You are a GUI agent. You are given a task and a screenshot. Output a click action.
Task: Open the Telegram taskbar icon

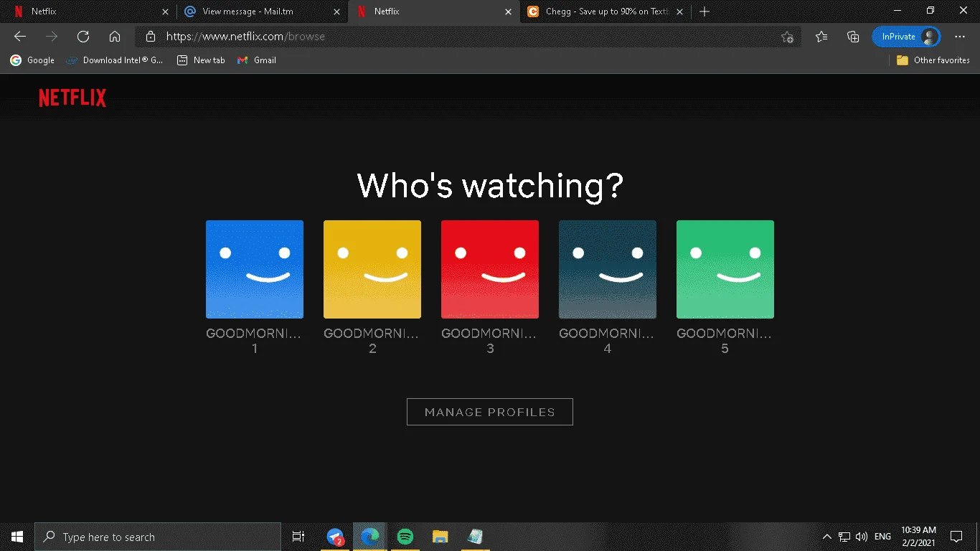(x=335, y=537)
